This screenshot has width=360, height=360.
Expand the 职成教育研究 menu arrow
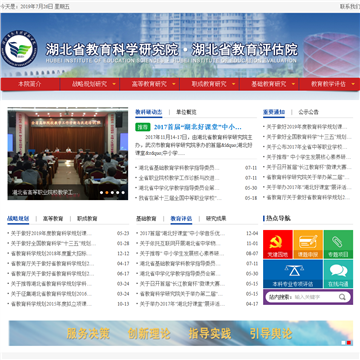234,84
